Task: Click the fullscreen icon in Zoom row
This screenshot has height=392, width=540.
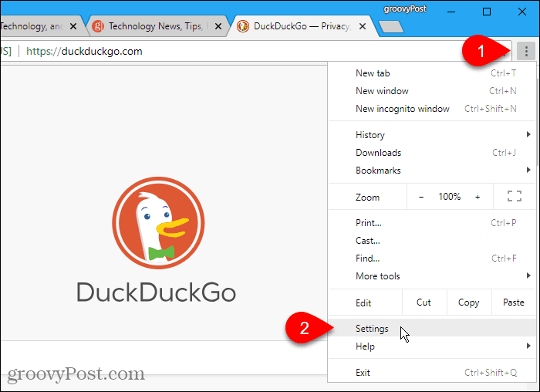Action: coord(515,196)
